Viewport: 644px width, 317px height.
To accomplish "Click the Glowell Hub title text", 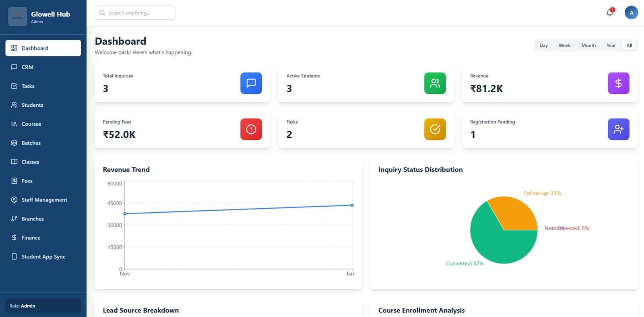I will pyautogui.click(x=50, y=14).
